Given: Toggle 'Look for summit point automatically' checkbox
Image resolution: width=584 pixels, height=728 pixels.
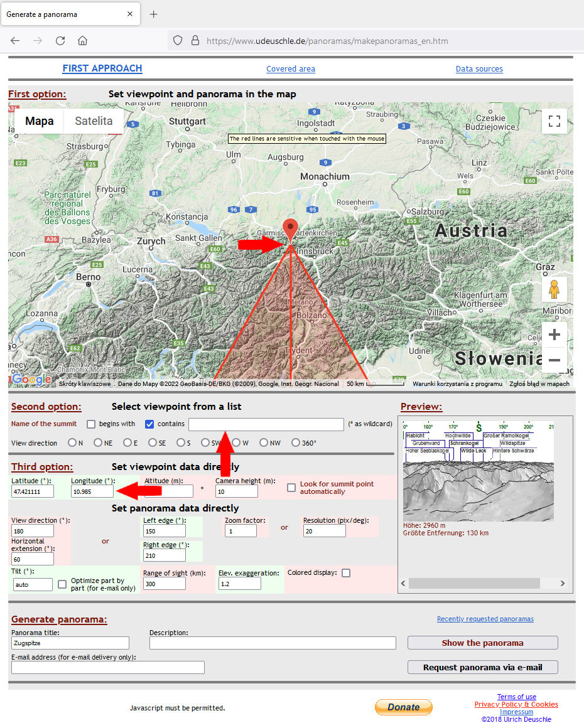Looking at the screenshot, I should click(x=291, y=488).
